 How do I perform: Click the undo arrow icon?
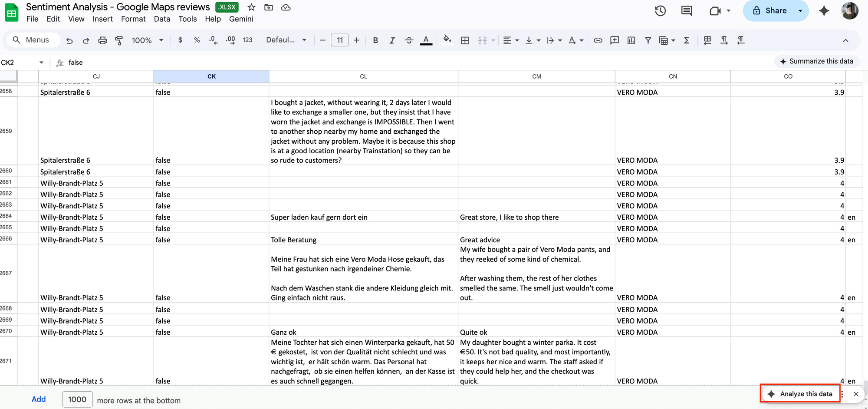click(69, 40)
